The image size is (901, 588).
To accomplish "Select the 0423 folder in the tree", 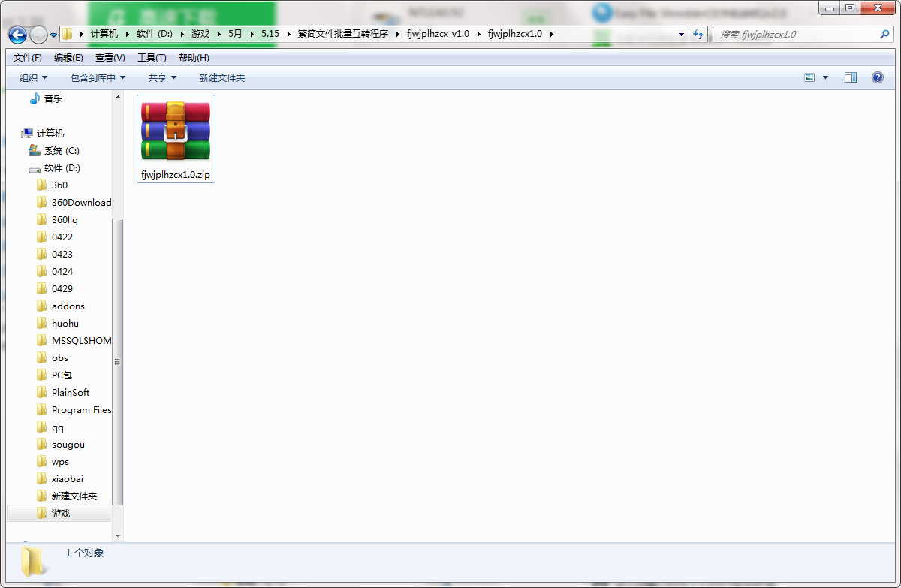I will (62, 254).
